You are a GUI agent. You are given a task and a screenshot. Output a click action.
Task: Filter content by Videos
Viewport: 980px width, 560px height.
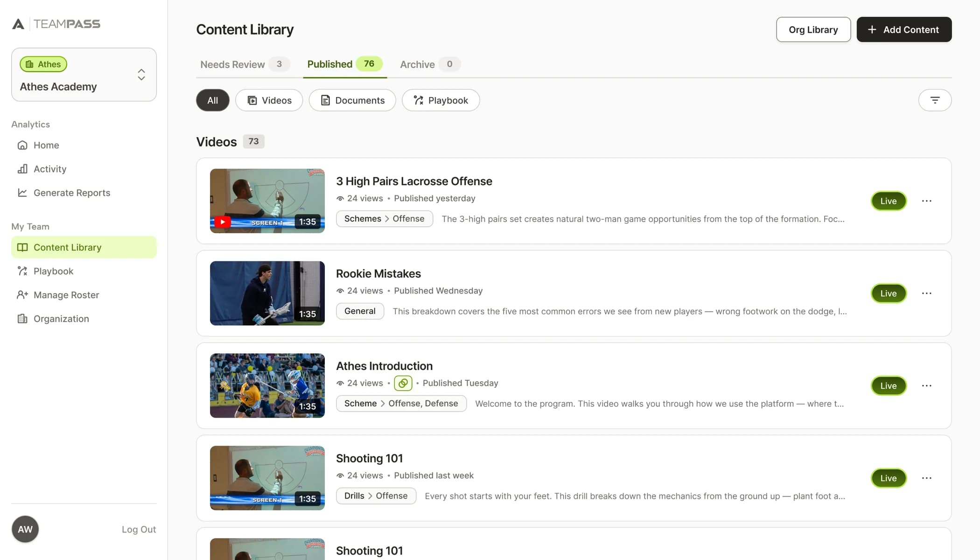click(269, 100)
